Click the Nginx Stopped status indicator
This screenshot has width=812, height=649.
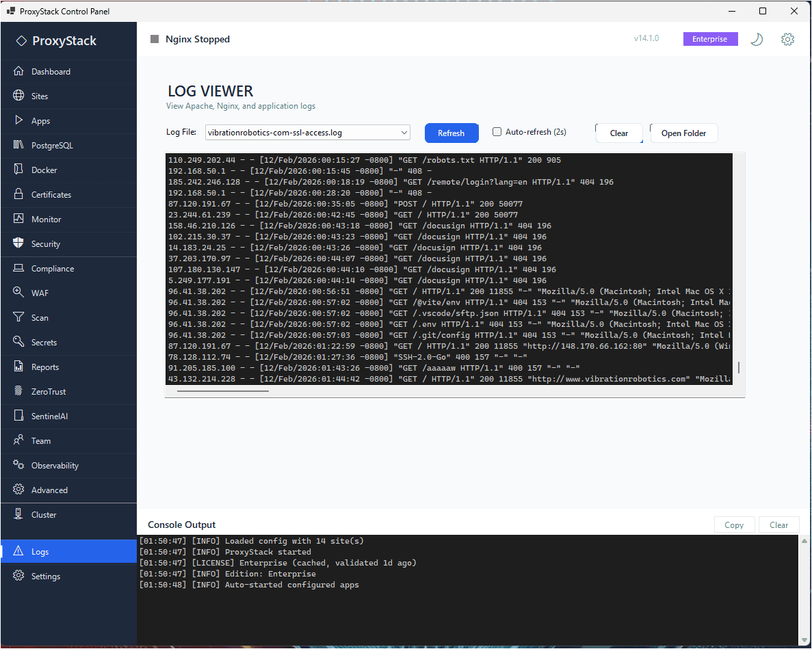coord(189,39)
